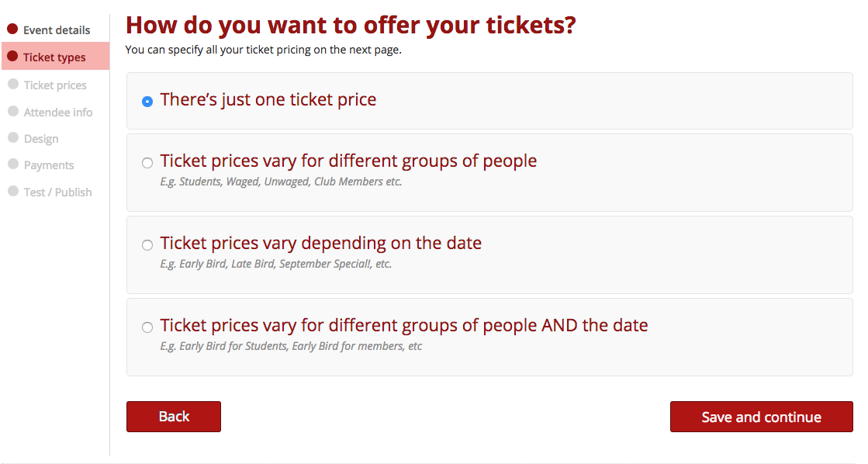The image size is (868, 464).
Task: Choose radio for prices varying by groups
Action: [x=147, y=163]
